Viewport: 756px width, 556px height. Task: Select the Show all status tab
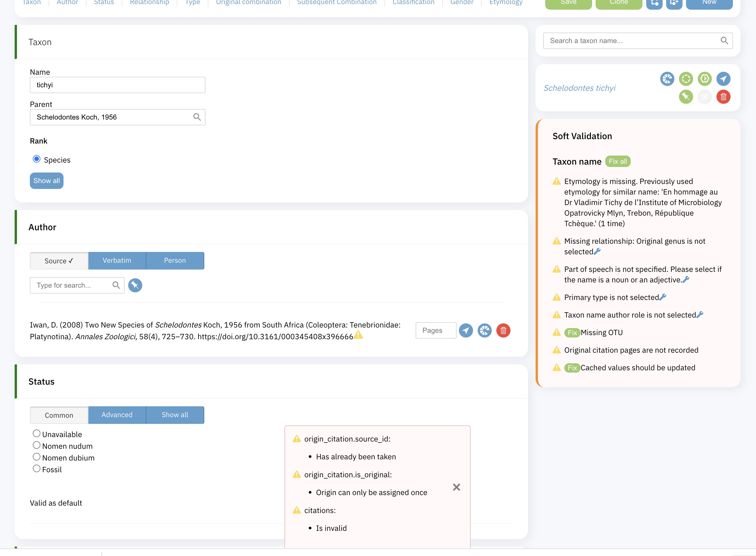175,415
